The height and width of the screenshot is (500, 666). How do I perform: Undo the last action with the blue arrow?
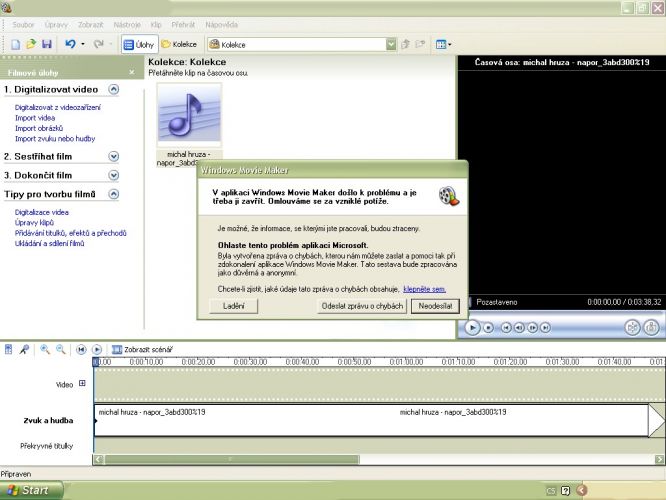71,44
